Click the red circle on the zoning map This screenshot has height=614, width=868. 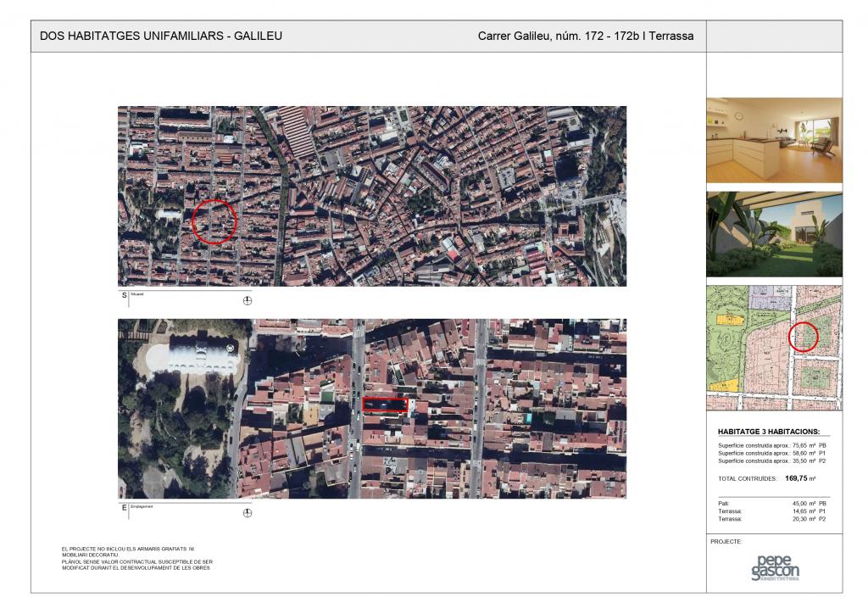pos(804,337)
